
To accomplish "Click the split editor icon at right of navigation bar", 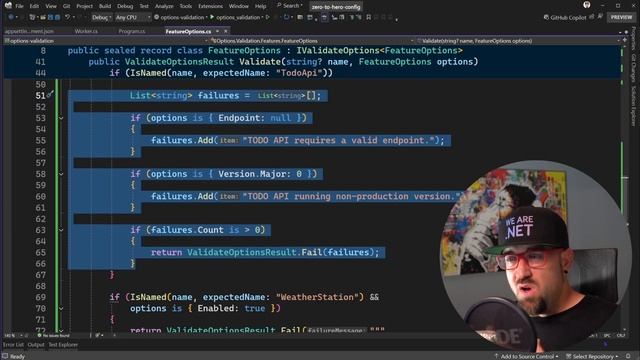I will pyautogui.click(x=624, y=40).
